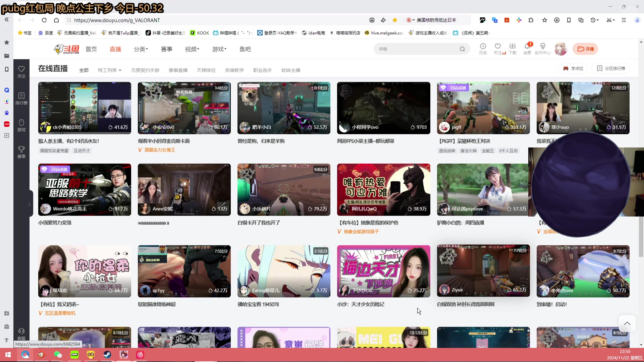
Task: Expand the left panel side arrow
Action: 30,204
